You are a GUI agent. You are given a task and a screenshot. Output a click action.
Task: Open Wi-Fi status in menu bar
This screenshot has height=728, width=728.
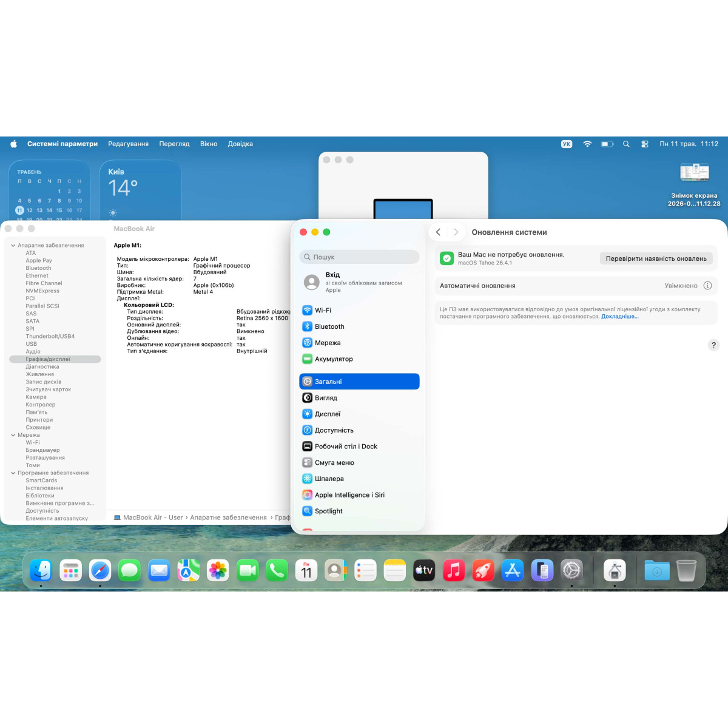[x=587, y=144]
